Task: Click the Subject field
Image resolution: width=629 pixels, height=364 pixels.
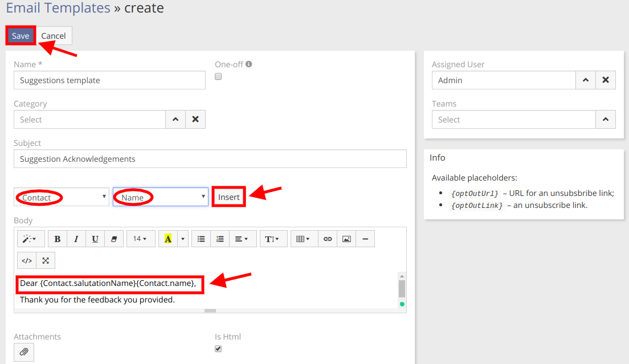Action: 210,159
